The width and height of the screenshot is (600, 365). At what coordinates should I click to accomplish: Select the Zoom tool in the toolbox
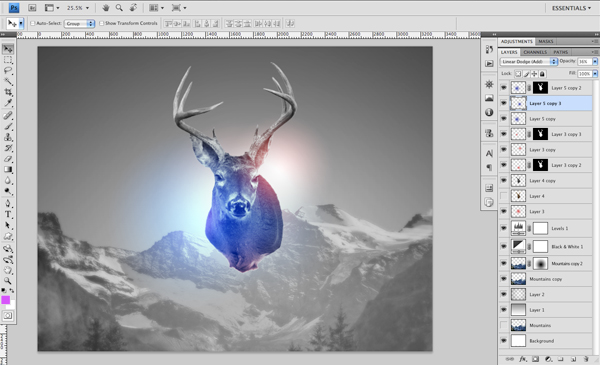(8, 280)
